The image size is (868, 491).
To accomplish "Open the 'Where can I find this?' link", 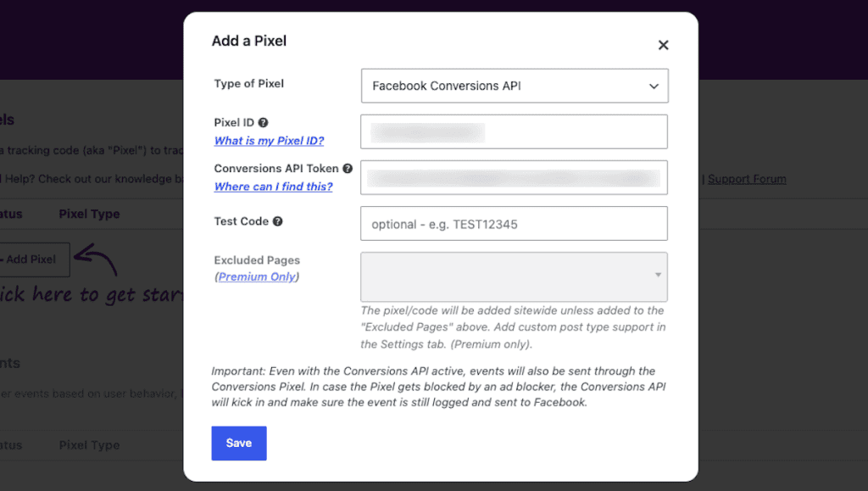I will (x=274, y=187).
